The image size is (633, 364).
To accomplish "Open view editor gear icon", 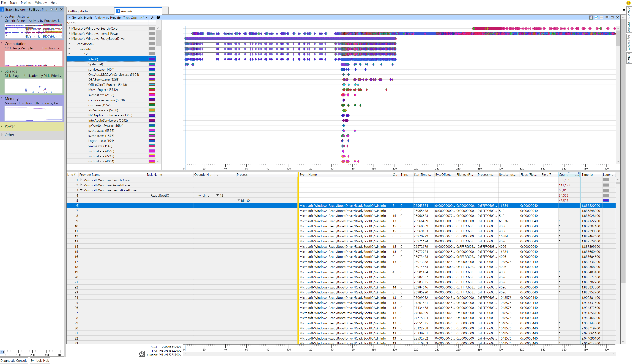I will pyautogui.click(x=158, y=17).
